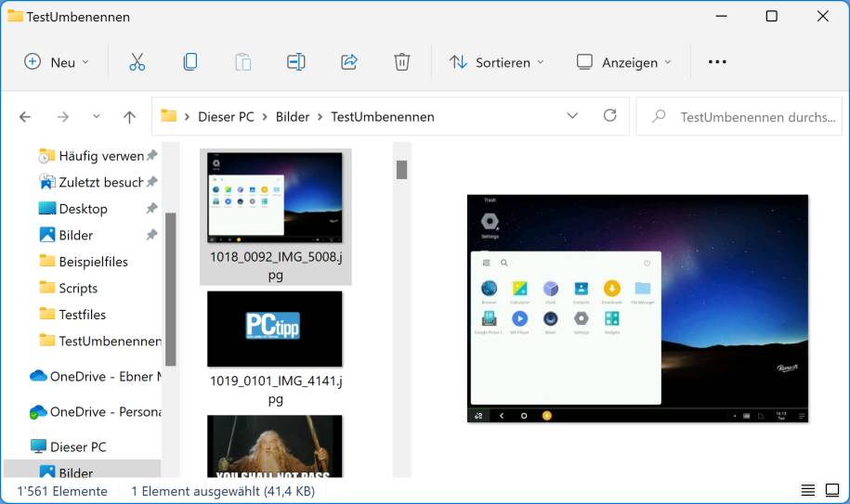
Task: Click the Rename icon in toolbar
Action: 295,62
